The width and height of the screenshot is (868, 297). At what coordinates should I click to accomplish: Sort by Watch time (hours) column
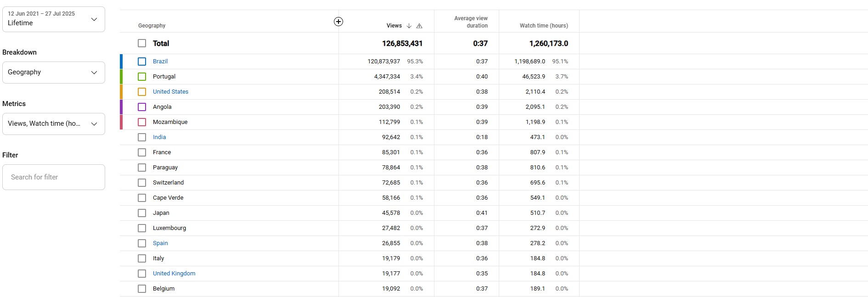[543, 26]
